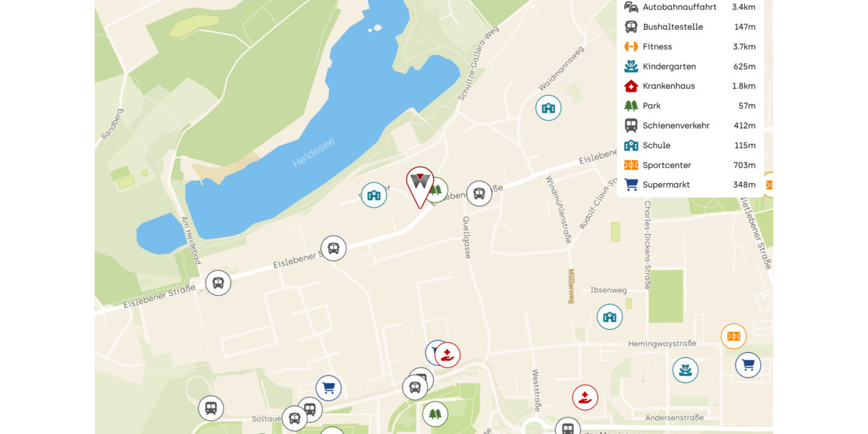
Task: Select the school marker left of property pin
Action: [374, 195]
